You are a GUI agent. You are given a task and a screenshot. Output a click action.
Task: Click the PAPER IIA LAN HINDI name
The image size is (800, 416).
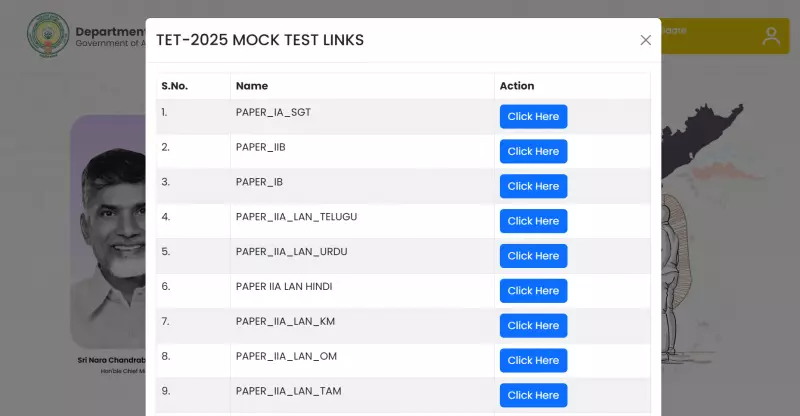pyautogui.click(x=284, y=286)
